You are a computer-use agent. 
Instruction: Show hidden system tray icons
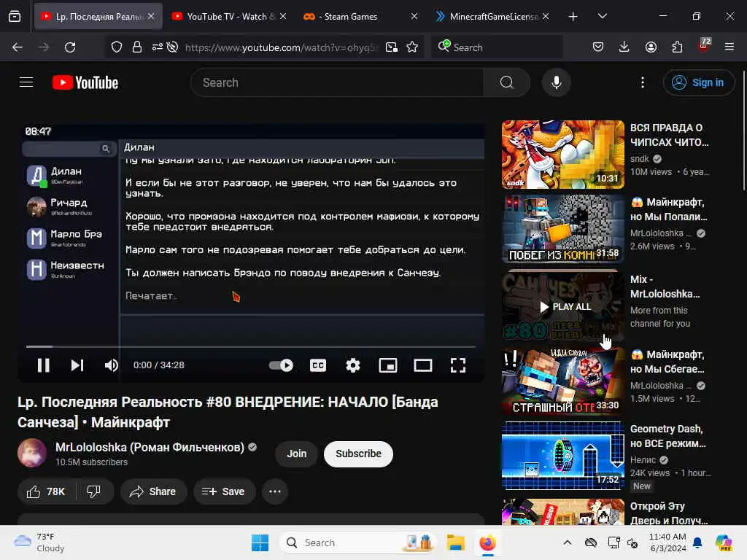(x=567, y=542)
